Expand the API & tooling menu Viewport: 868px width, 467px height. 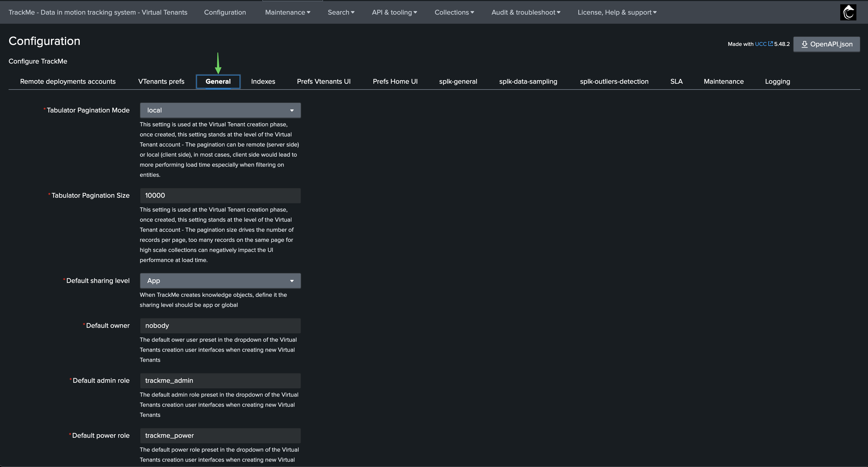point(394,12)
